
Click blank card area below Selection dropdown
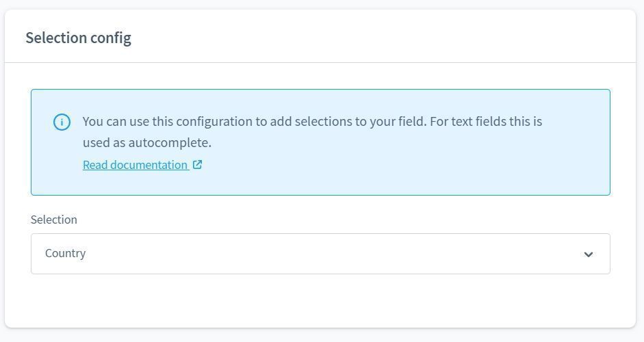click(x=320, y=301)
